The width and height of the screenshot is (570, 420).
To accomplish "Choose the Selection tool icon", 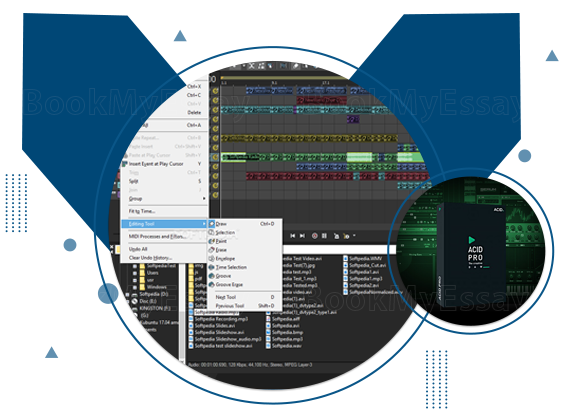I will pos(211,232).
